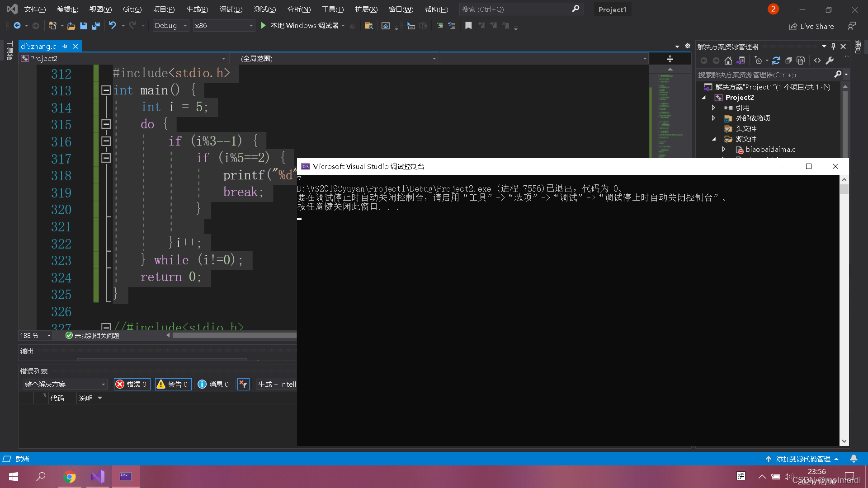Expand the 引用 node in Solution Explorer
The height and width of the screenshot is (488, 868).
pyautogui.click(x=713, y=108)
